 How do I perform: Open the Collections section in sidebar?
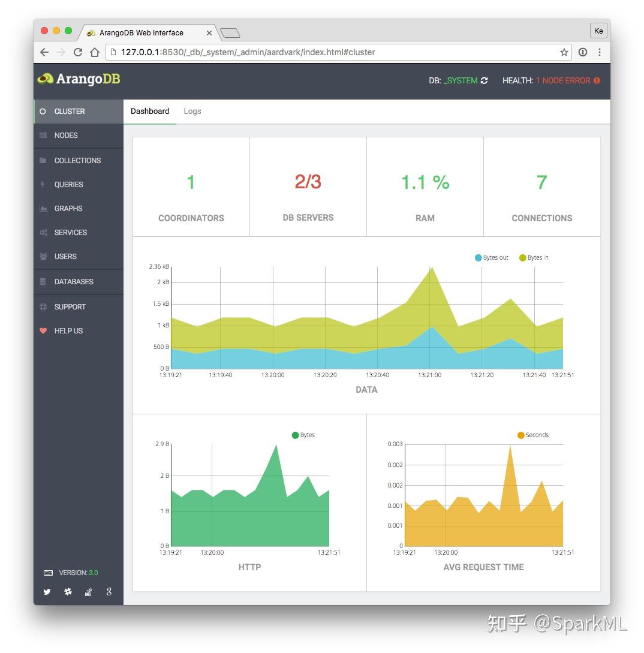[x=79, y=161]
